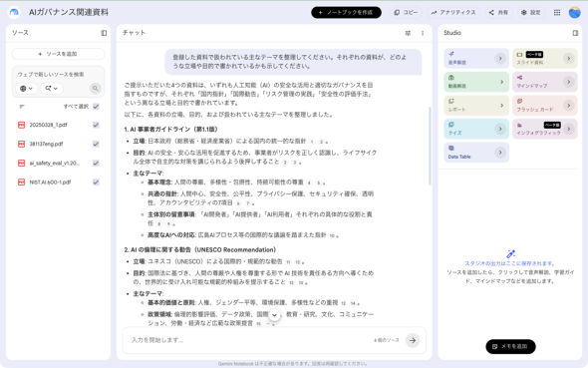Click the PDF icon of NIST.AI.600-1.pdf
The height and width of the screenshot is (368, 588).
click(21, 183)
